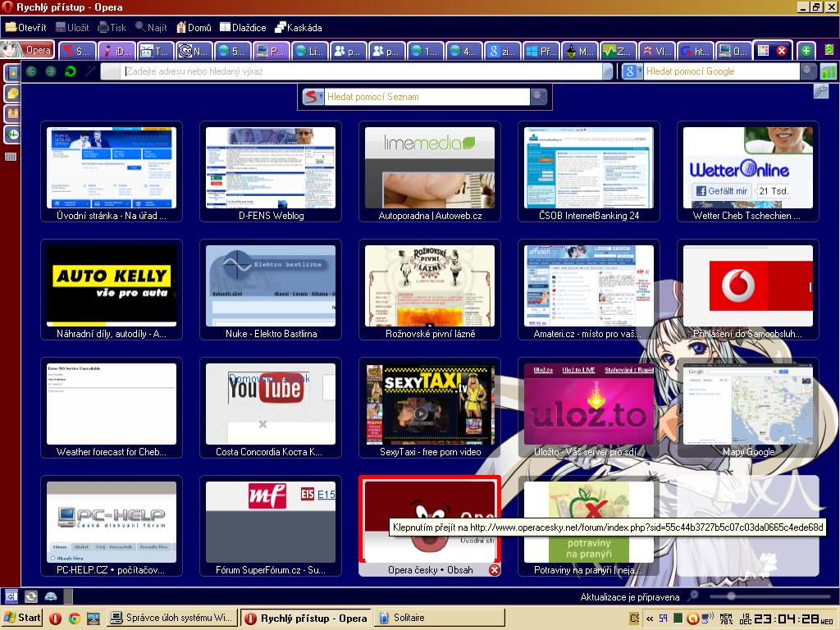
Task: Click the green new tab plus button
Action: (806, 51)
